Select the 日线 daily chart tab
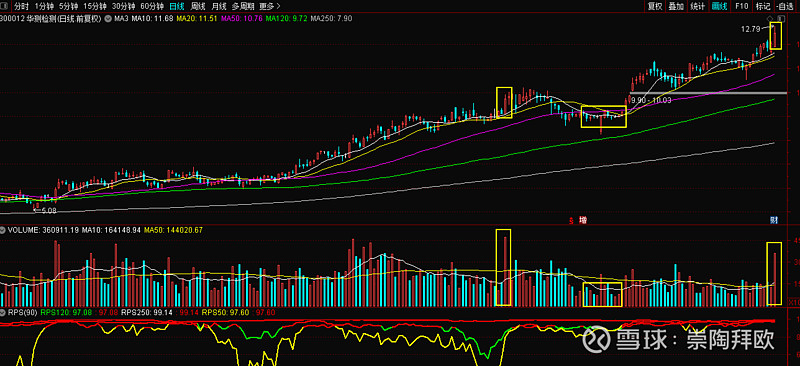 pyautogui.click(x=177, y=6)
